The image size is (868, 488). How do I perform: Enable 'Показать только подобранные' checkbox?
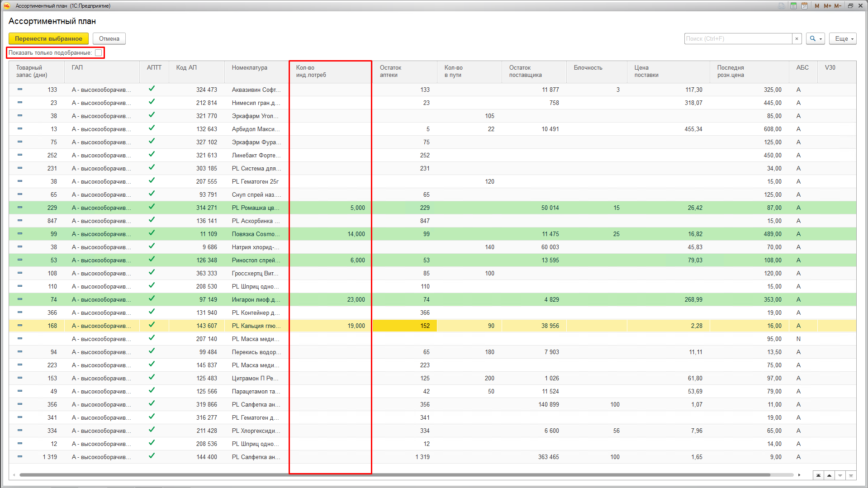99,53
